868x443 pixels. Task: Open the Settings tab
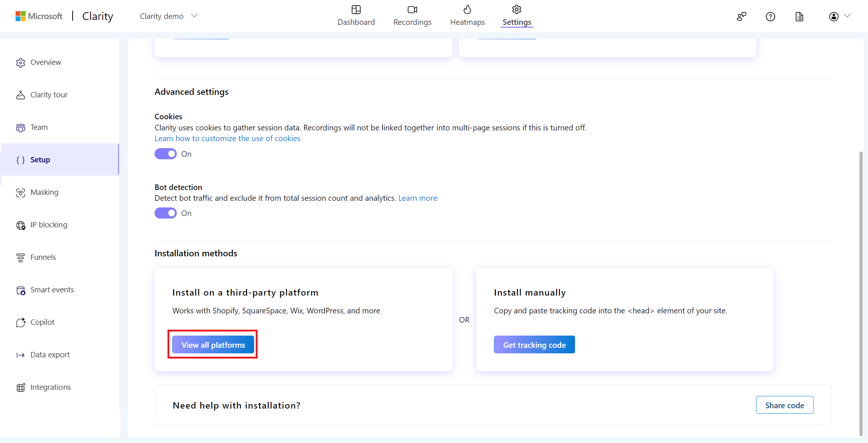click(x=516, y=16)
